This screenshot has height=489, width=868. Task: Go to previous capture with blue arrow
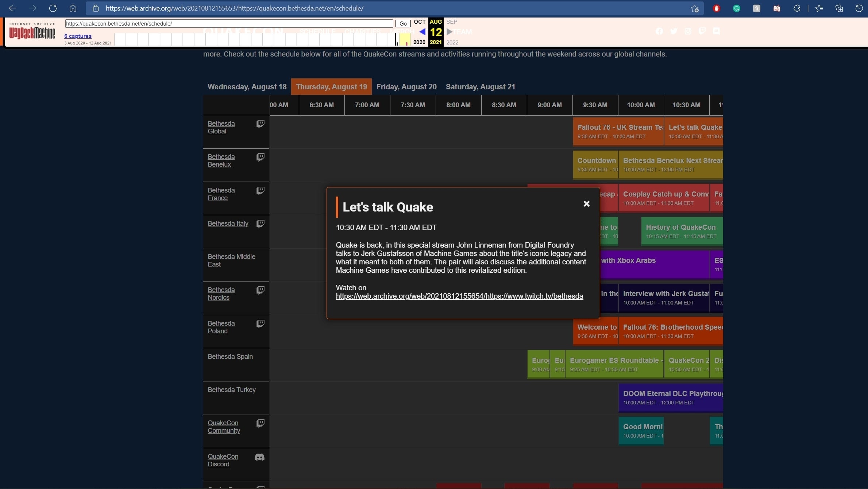click(x=422, y=32)
